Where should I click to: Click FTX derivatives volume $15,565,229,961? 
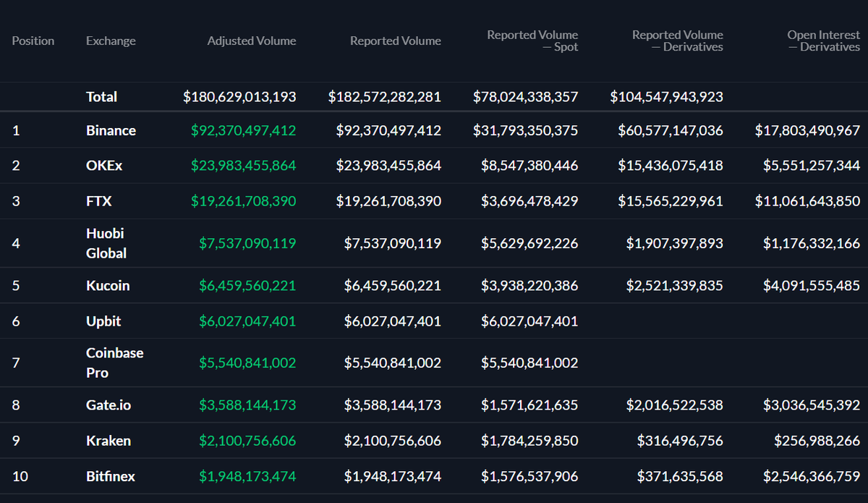pyautogui.click(x=671, y=201)
